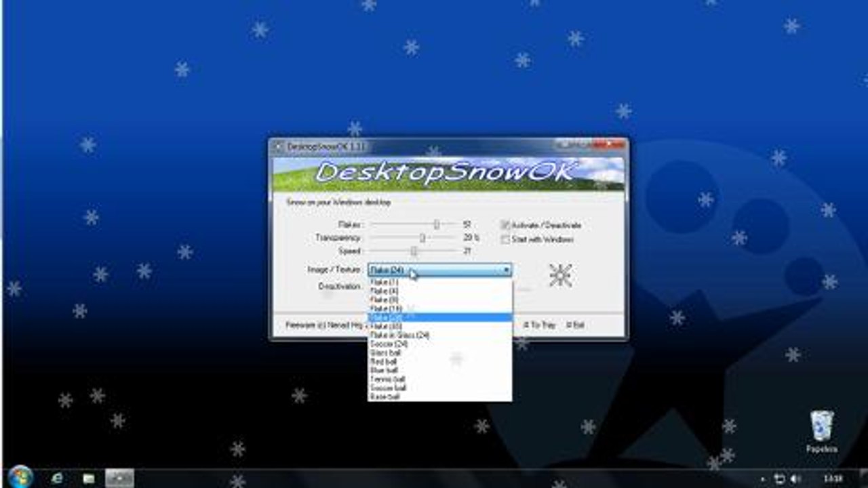This screenshot has height=488, width=868.
Task: Select Flake (32) from the list
Action: tap(439, 326)
